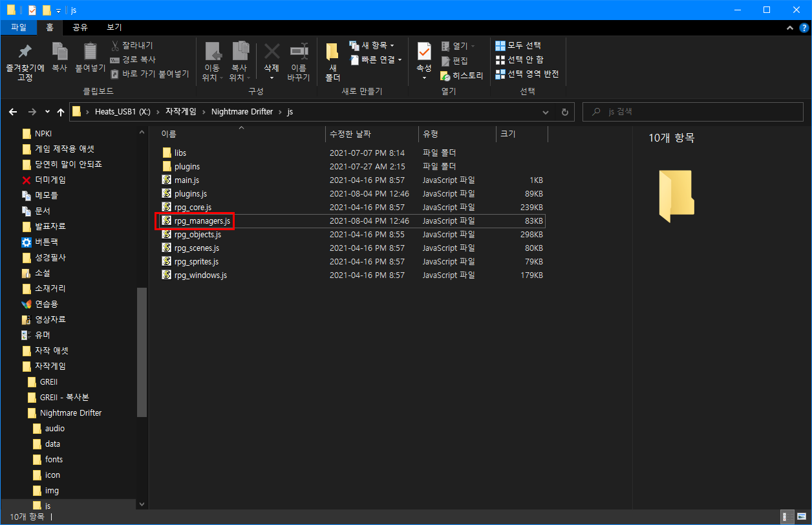Open recent locations dropdown arrow
The width and height of the screenshot is (812, 525).
tap(47, 112)
